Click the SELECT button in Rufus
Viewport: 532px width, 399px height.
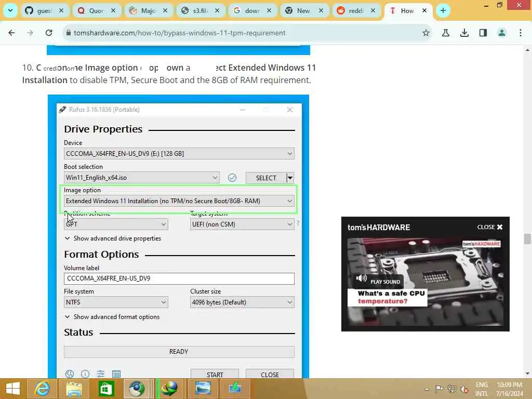(x=266, y=178)
